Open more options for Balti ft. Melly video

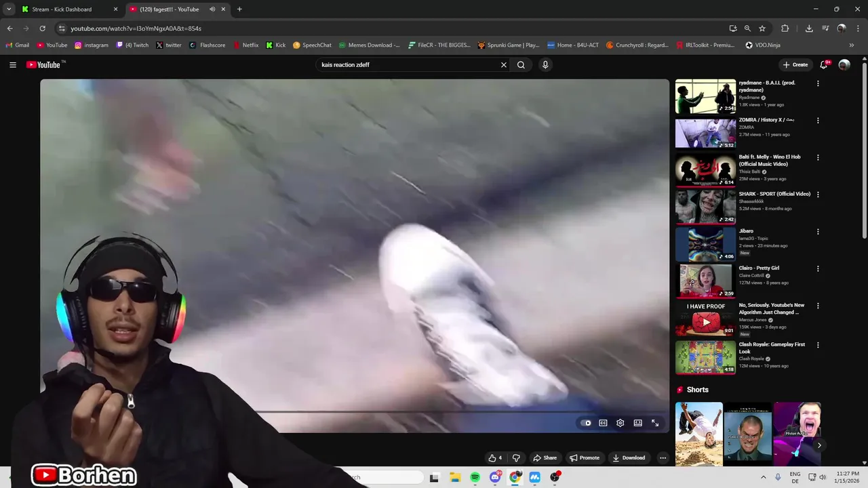[x=818, y=157]
